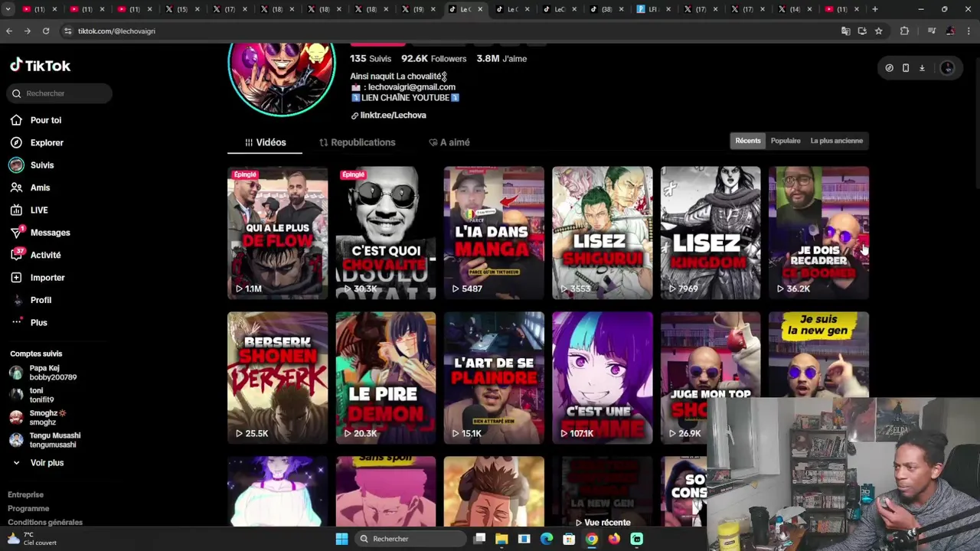
Task: Open Windows Start menu
Action: coord(342,539)
